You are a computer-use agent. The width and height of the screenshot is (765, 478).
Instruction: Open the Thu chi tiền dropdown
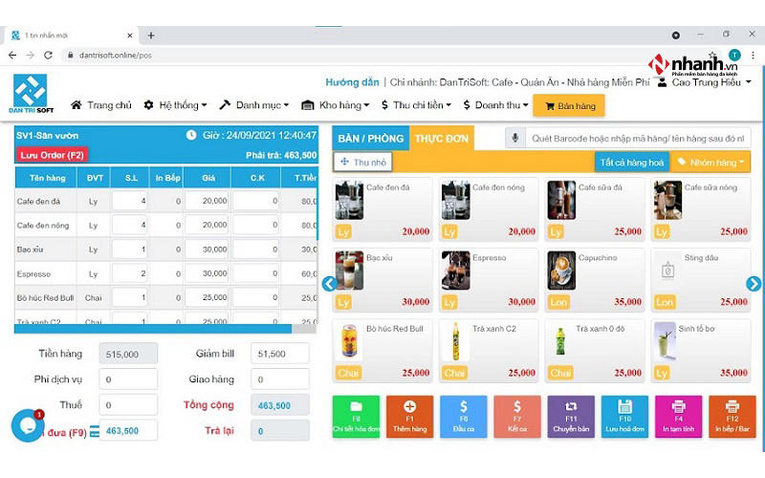416,105
